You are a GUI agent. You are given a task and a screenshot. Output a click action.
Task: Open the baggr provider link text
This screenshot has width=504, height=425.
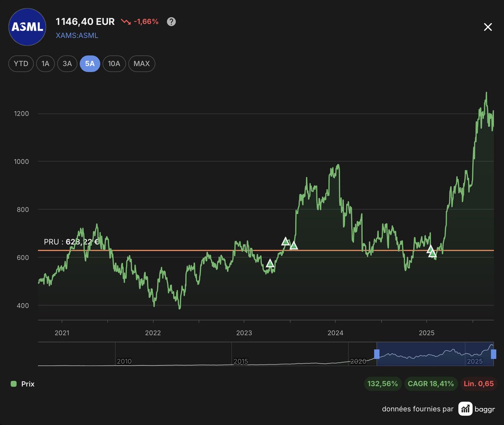485,409
